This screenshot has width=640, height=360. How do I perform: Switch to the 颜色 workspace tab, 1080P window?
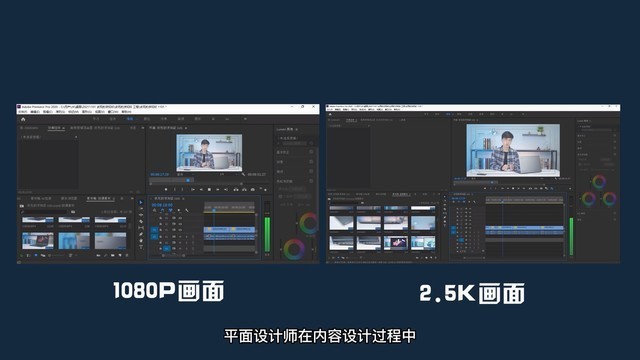[x=147, y=119]
